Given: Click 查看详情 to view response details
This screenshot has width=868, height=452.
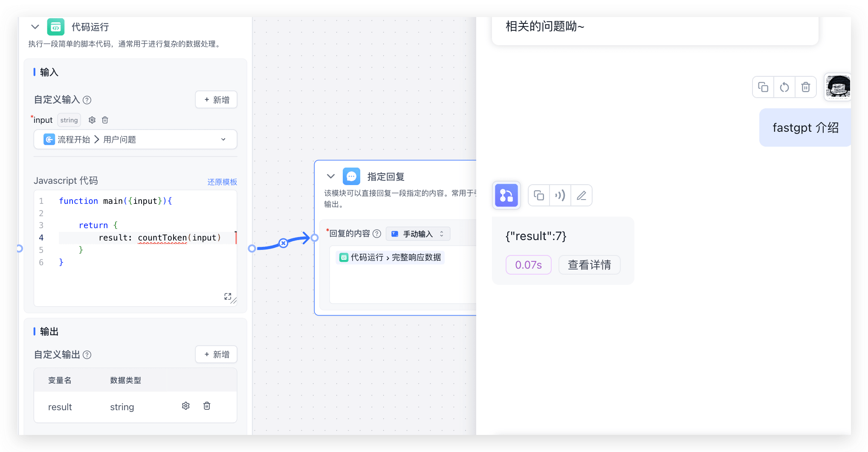Looking at the screenshot, I should point(589,265).
